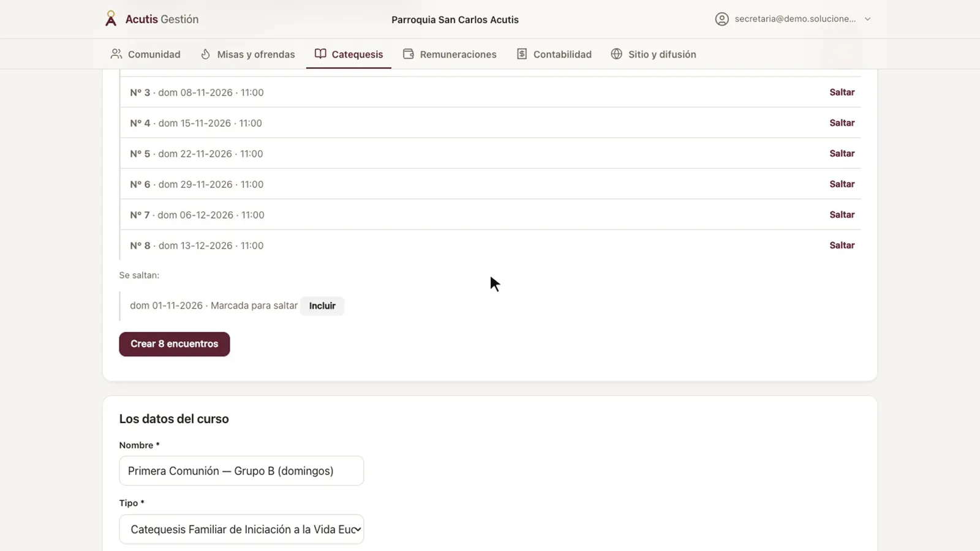Screen dimensions: 980x551
Task: Click the 'Se saltan:' label
Action: coord(139,275)
